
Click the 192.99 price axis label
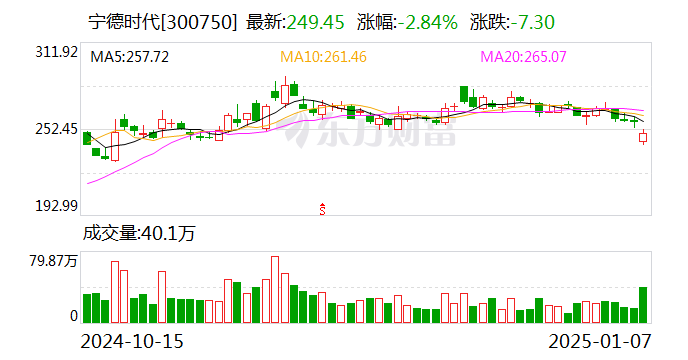tap(57, 206)
